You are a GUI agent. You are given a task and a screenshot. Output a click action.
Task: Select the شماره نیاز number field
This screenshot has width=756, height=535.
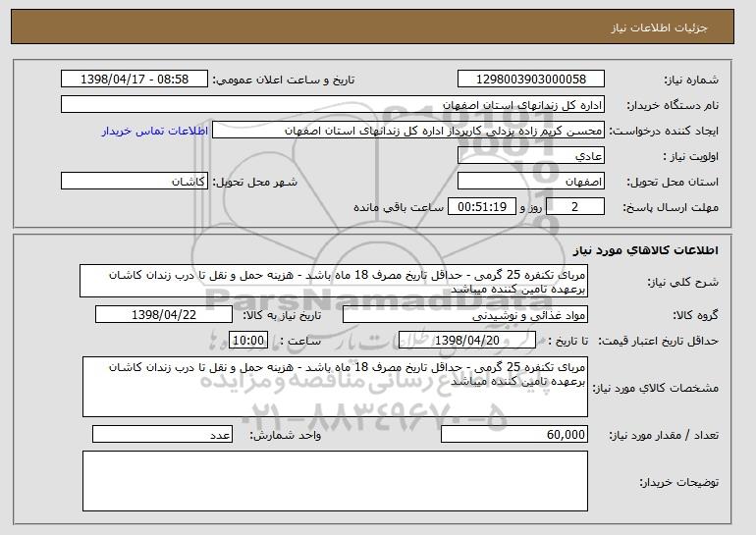(531, 80)
